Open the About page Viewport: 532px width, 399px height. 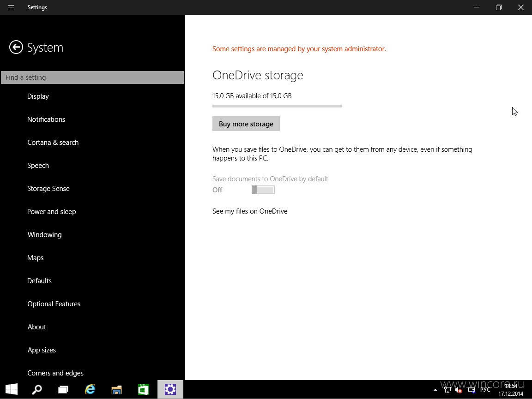36,327
